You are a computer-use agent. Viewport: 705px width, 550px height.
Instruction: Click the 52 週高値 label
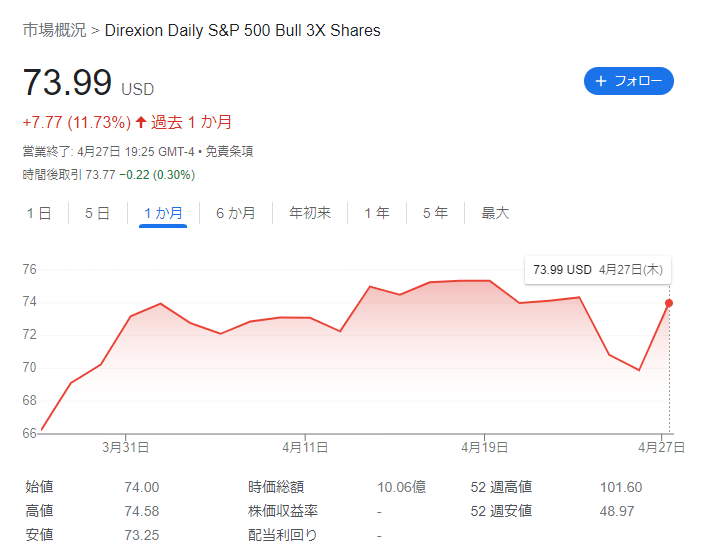coord(501,487)
